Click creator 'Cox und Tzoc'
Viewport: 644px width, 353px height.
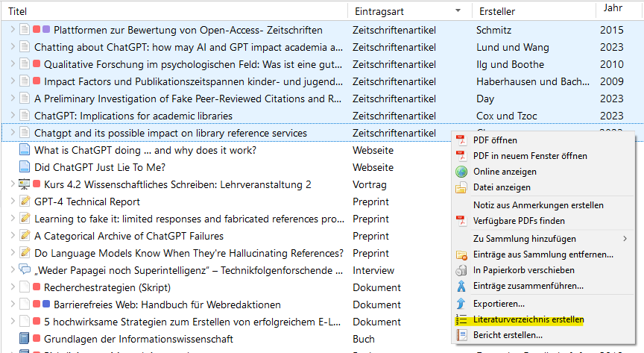point(506,116)
